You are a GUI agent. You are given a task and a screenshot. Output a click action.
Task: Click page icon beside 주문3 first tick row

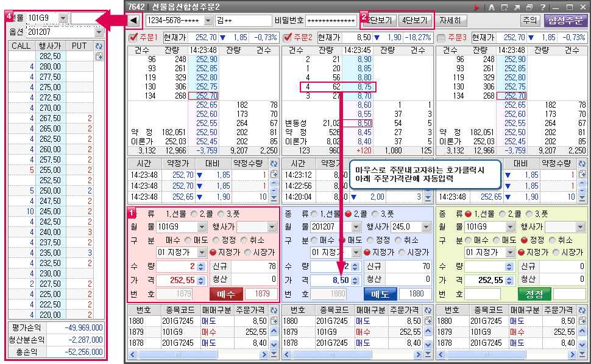click(x=582, y=174)
